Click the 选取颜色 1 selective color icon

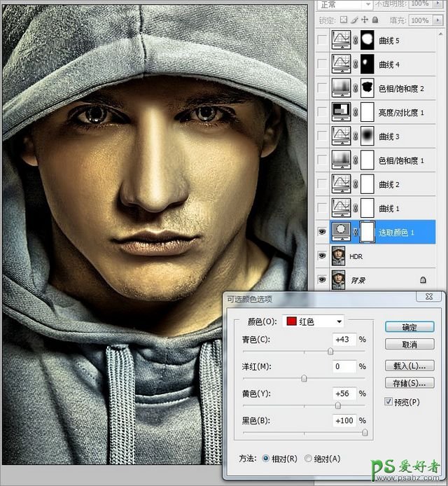342,232
